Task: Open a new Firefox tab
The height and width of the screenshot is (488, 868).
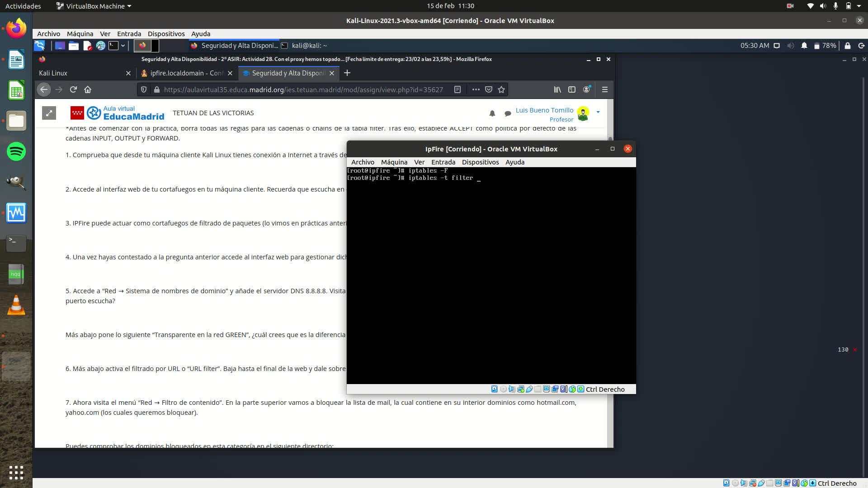Action: pyautogui.click(x=347, y=73)
